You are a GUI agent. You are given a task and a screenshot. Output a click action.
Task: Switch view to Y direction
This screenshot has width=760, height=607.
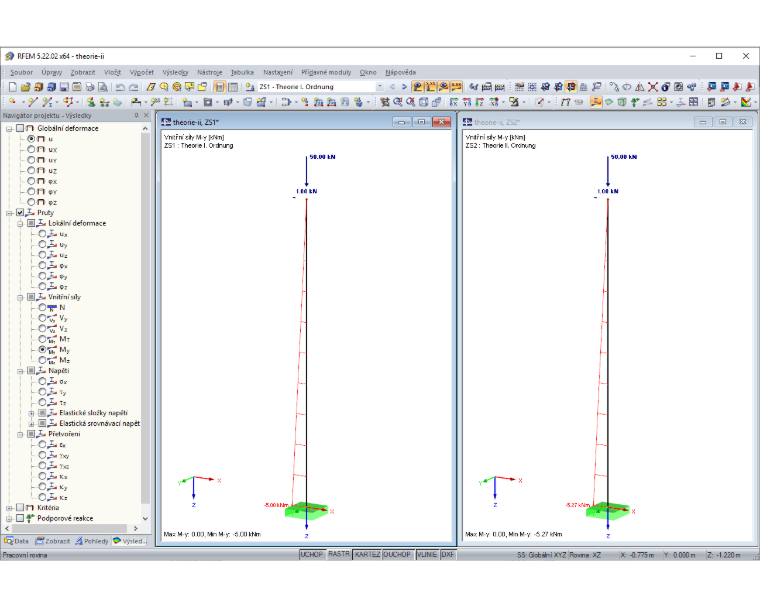click(x=467, y=102)
